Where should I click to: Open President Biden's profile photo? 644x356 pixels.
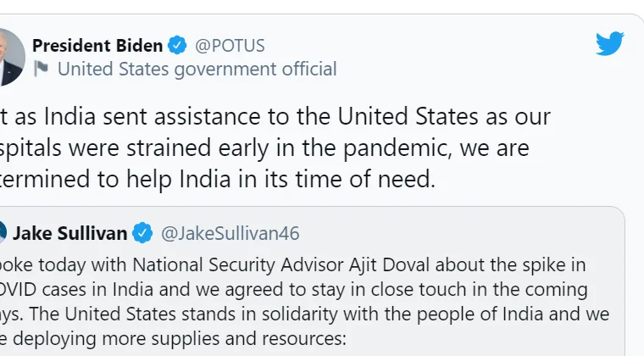tap(10, 55)
